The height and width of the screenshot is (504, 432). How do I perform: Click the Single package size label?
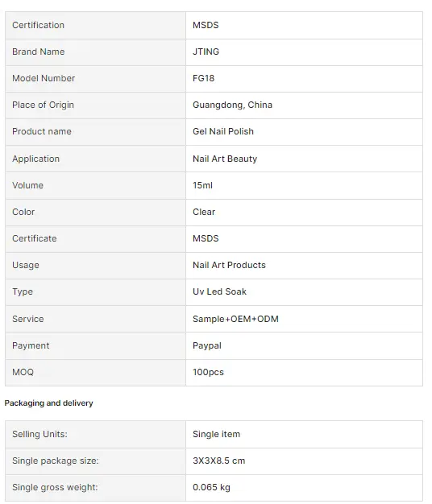[56, 461]
